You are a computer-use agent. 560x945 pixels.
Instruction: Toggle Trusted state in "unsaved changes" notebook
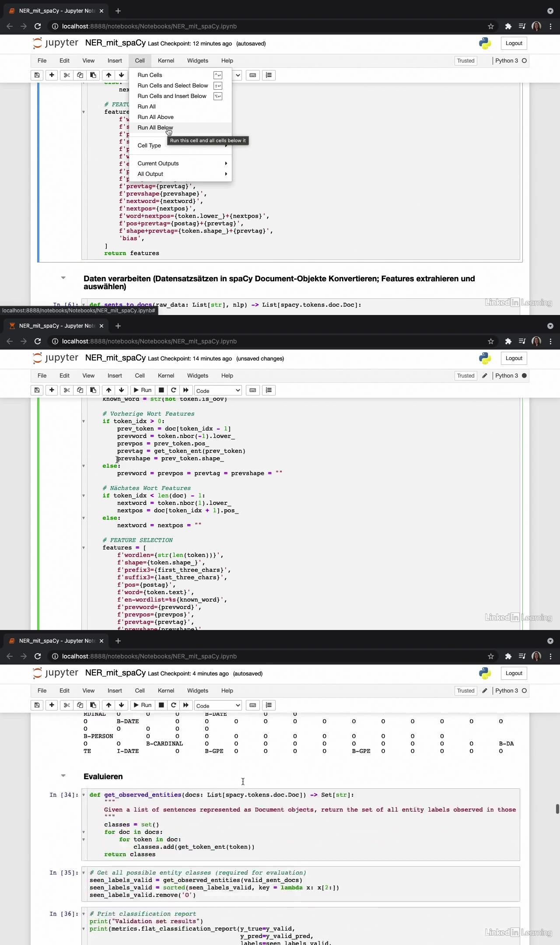pyautogui.click(x=465, y=376)
